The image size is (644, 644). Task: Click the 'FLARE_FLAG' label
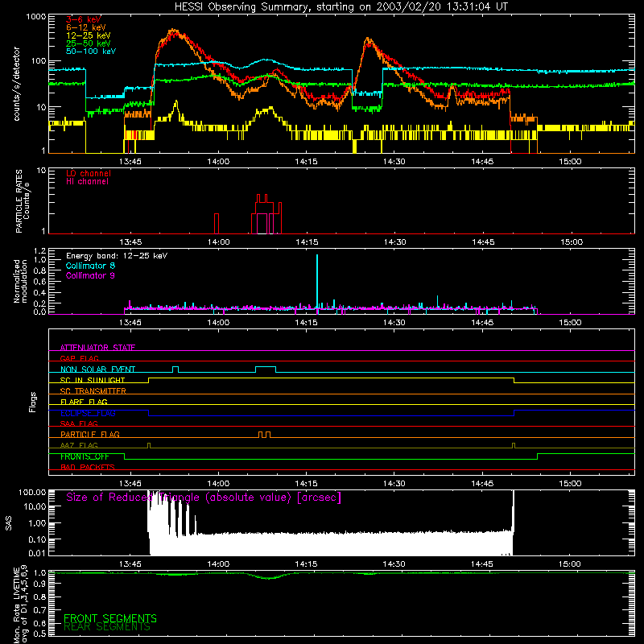[84, 402]
